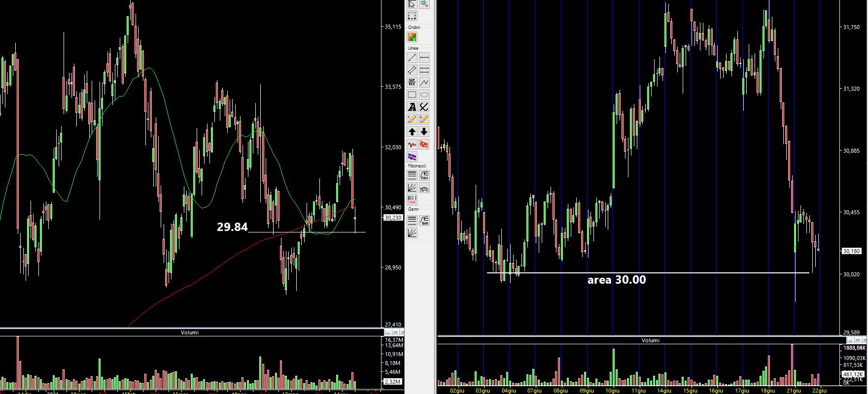Close the right Volumi panel
868x394 pixels.
[864, 340]
